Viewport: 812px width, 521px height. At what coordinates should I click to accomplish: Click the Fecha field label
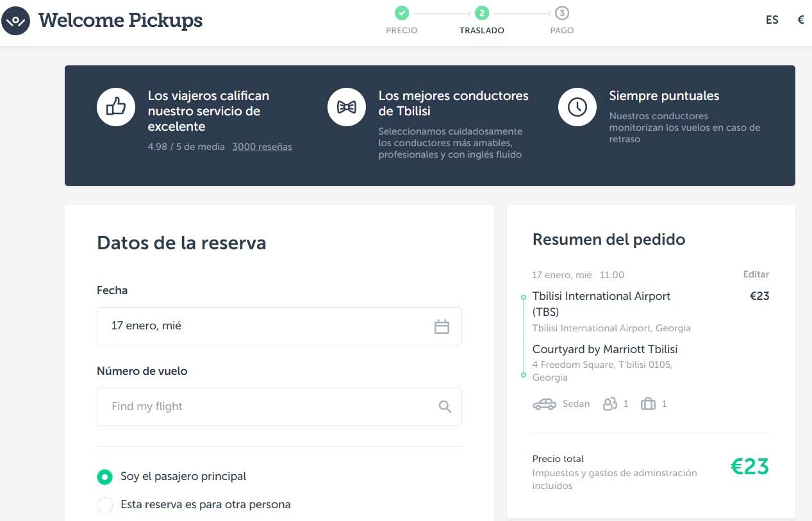click(x=112, y=290)
